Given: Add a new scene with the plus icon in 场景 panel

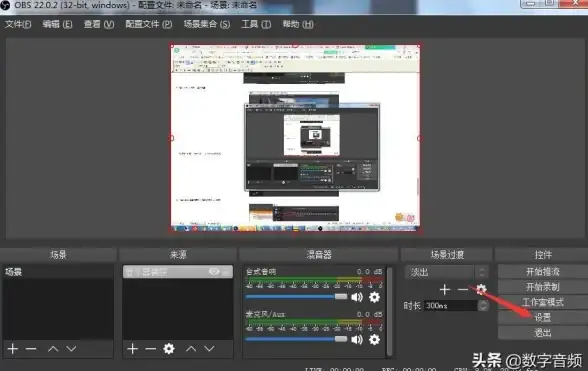Looking at the screenshot, I should point(12,349).
